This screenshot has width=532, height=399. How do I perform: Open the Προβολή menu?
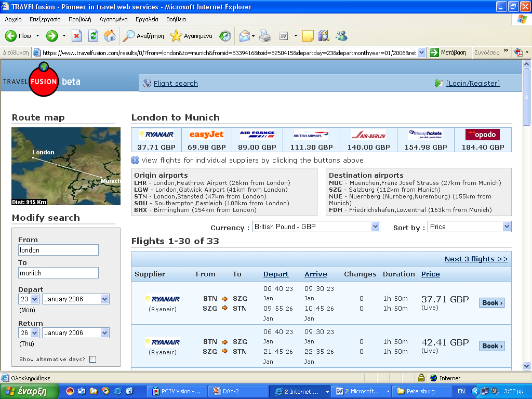click(79, 19)
